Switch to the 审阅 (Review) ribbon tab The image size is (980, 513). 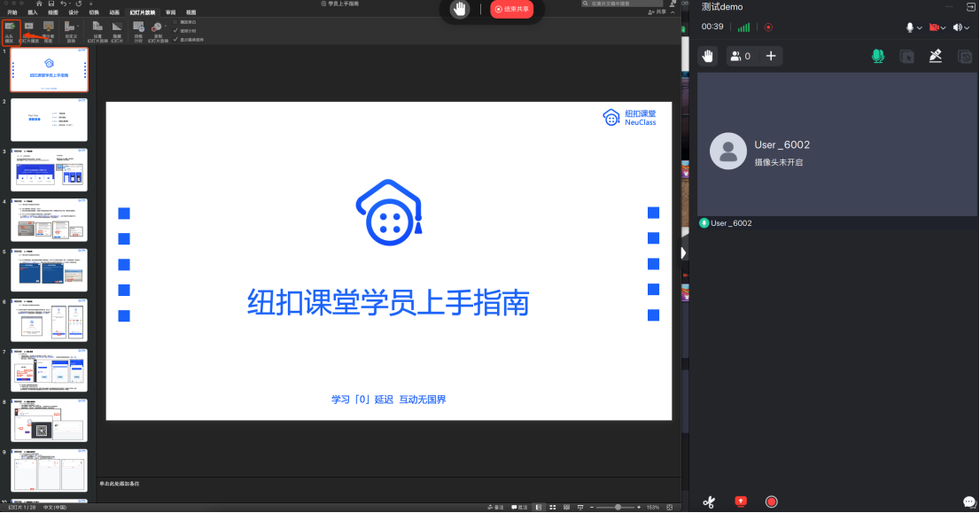[171, 12]
